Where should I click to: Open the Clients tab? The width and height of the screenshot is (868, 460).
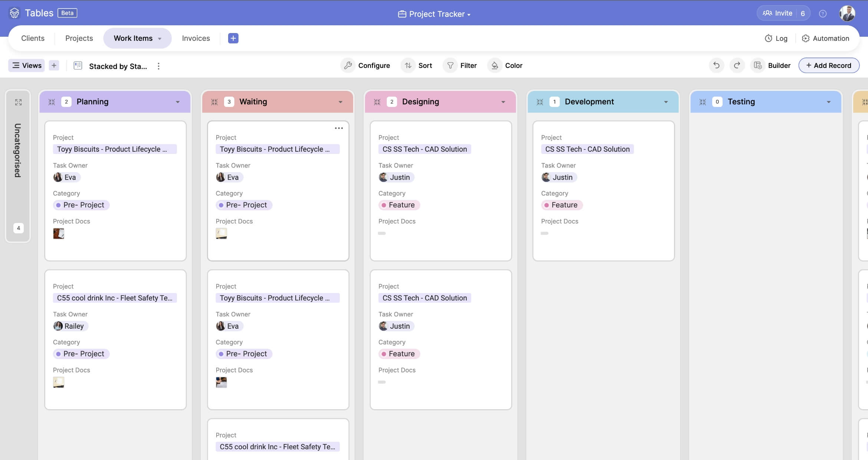[x=33, y=38]
